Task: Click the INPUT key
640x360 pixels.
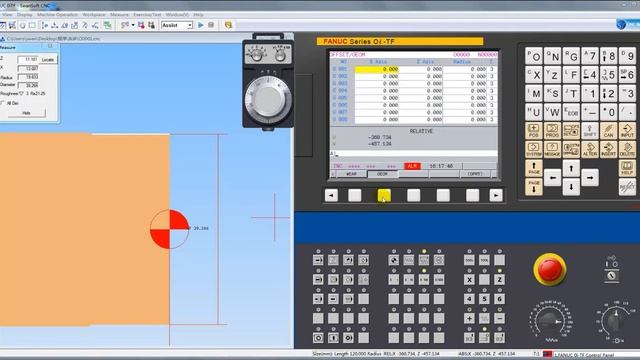Action: [x=627, y=131]
